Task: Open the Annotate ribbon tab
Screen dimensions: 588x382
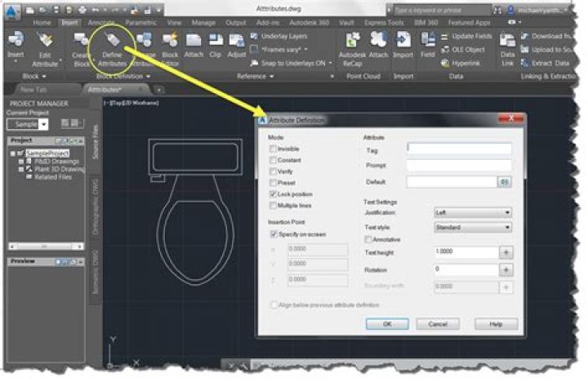Action: pos(101,23)
